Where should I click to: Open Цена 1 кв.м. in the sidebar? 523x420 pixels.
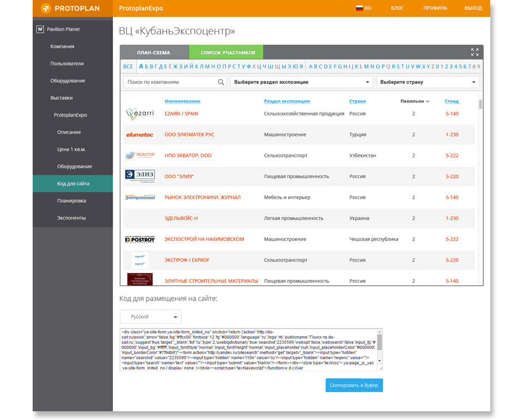coord(72,149)
